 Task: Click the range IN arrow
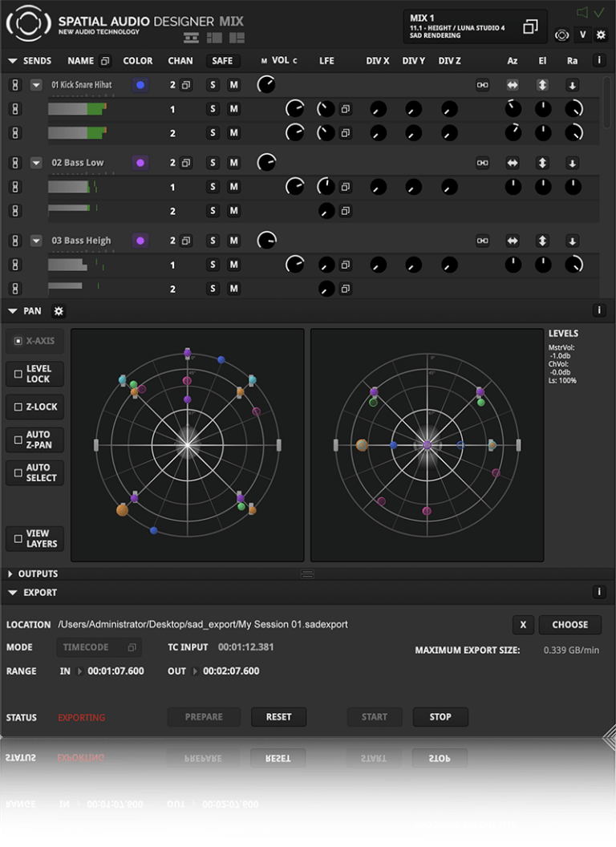click(80, 671)
